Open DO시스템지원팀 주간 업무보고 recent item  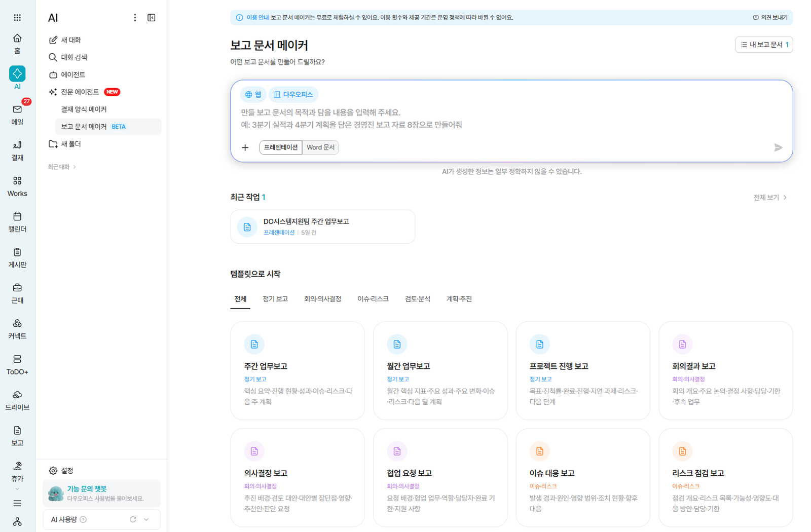[323, 227]
